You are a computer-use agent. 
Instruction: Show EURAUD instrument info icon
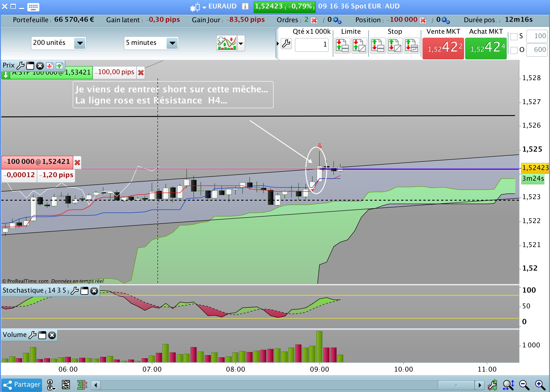coord(245,6)
